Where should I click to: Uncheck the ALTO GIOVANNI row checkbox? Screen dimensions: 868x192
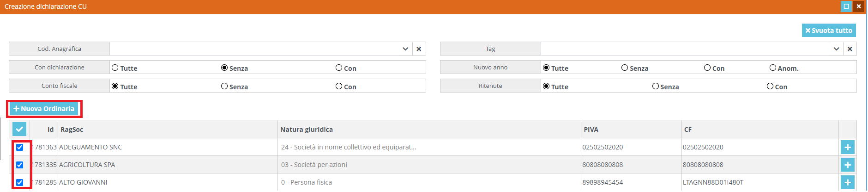[x=20, y=182]
